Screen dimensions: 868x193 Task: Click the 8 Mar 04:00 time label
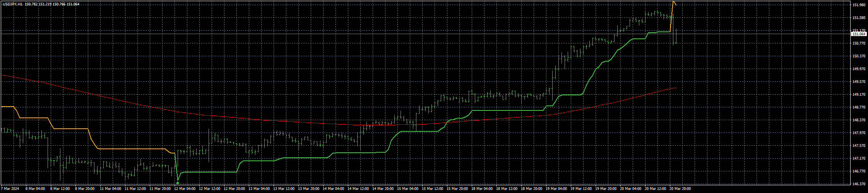tap(35, 189)
